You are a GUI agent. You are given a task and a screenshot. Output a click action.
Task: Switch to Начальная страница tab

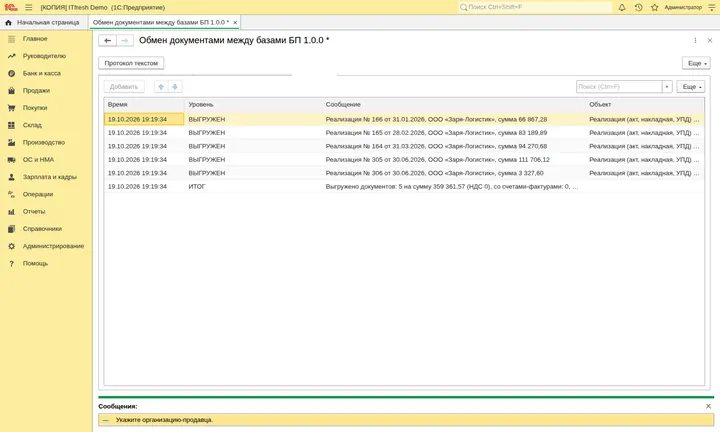pyautogui.click(x=43, y=22)
